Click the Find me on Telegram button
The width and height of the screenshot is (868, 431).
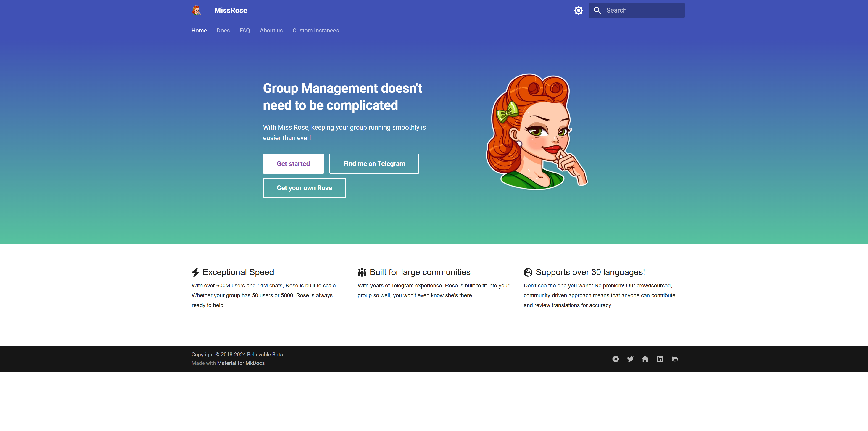(374, 164)
